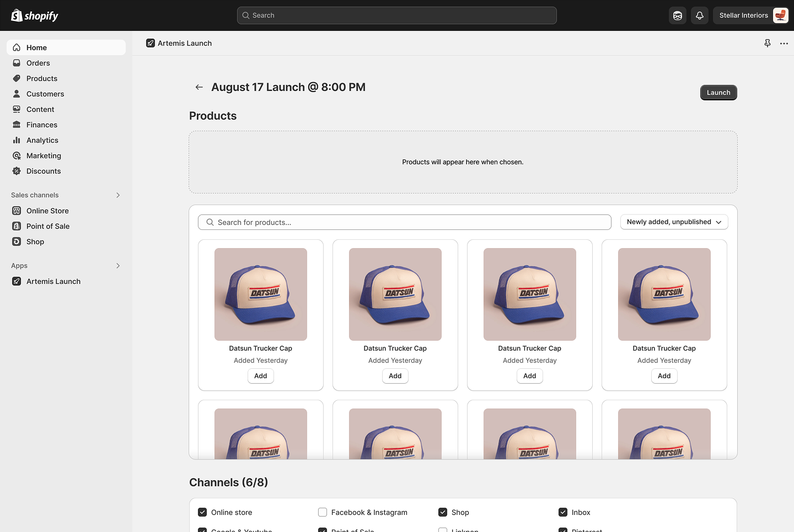Uncheck the Inbox channel

tap(562, 512)
